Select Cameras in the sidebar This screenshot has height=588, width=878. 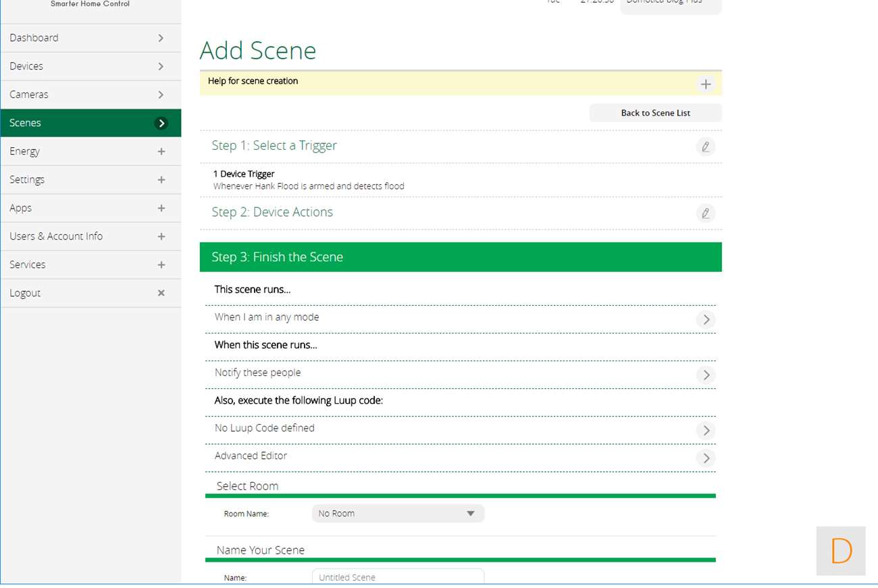pyautogui.click(x=91, y=95)
